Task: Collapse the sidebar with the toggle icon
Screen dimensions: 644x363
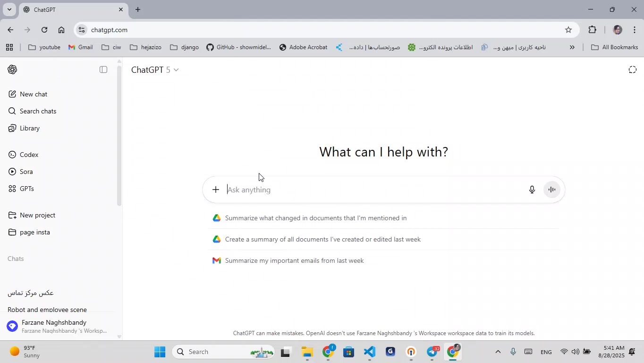Action: click(103, 70)
